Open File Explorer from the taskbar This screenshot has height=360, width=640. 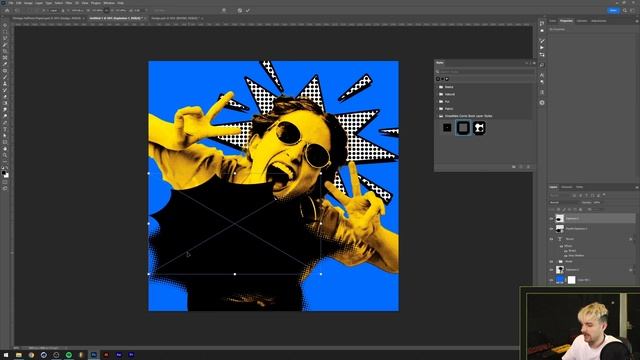coord(18,355)
